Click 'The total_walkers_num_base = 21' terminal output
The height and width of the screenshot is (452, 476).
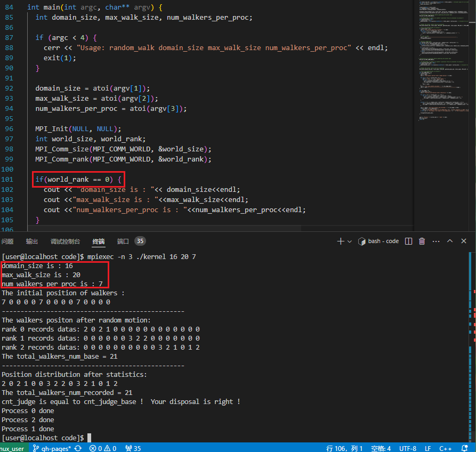pyautogui.click(x=60, y=357)
